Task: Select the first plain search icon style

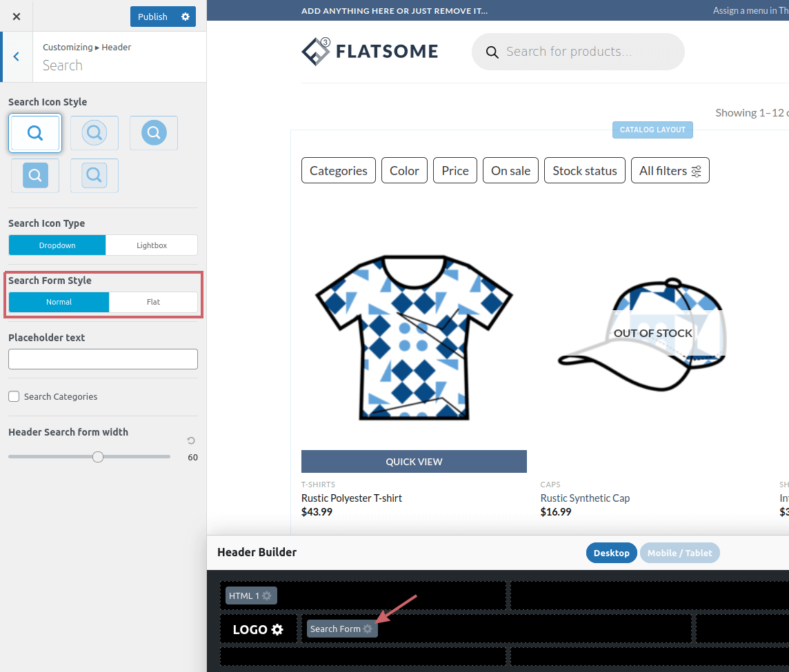Action: pyautogui.click(x=34, y=132)
